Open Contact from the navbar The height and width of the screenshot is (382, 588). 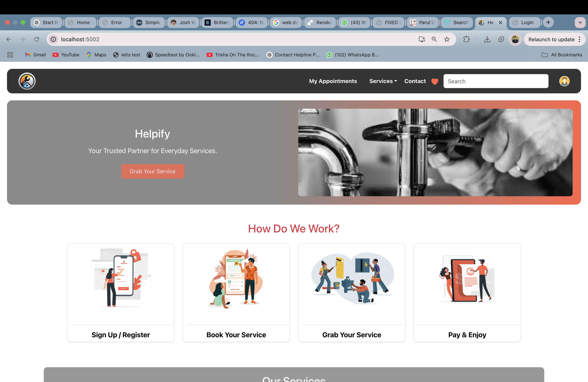coord(415,81)
